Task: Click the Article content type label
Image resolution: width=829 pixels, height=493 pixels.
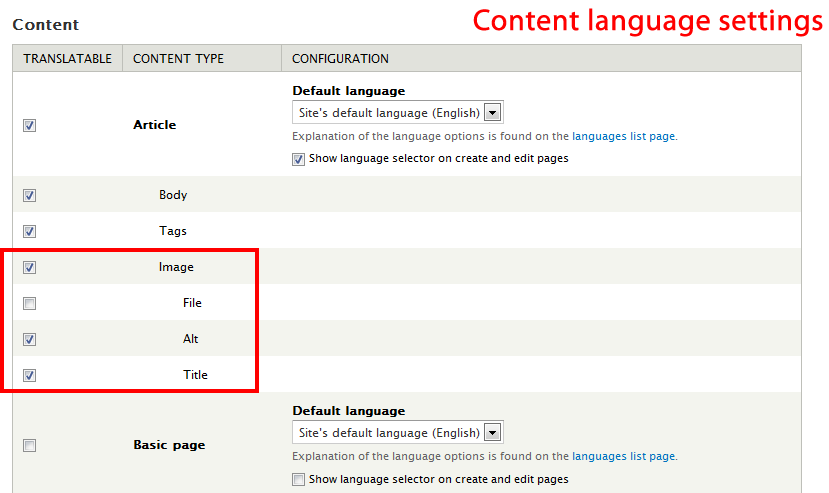Action: pos(154,125)
